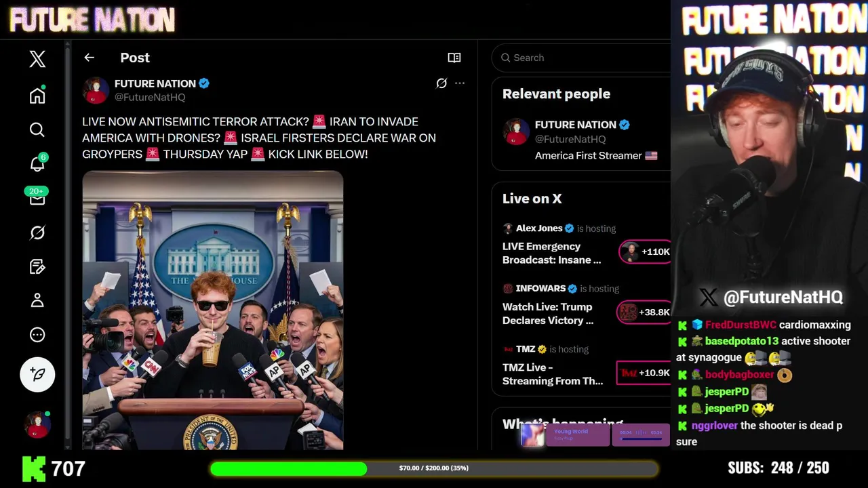The height and width of the screenshot is (488, 868).
Task: Click the +38.8K listeners pill
Action: [644, 312]
